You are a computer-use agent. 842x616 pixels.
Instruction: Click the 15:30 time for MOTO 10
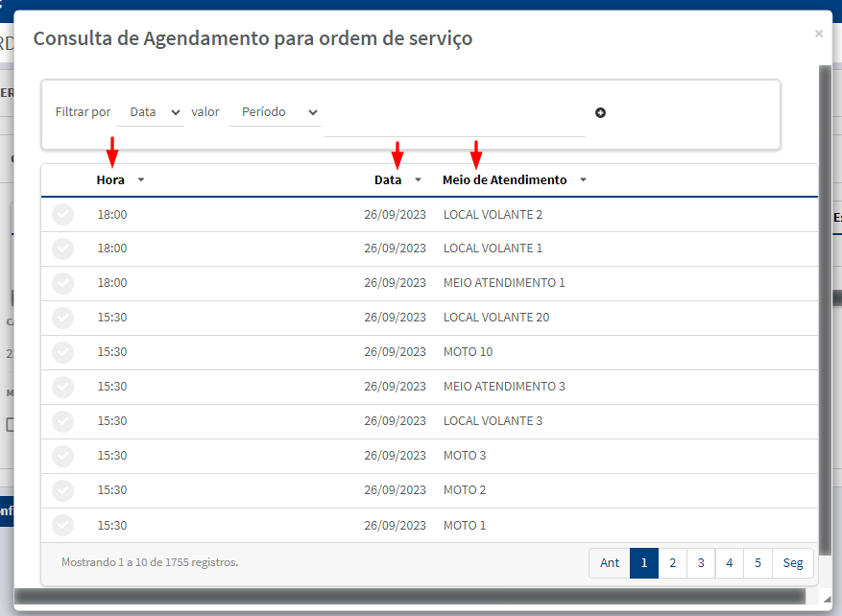pos(112,352)
